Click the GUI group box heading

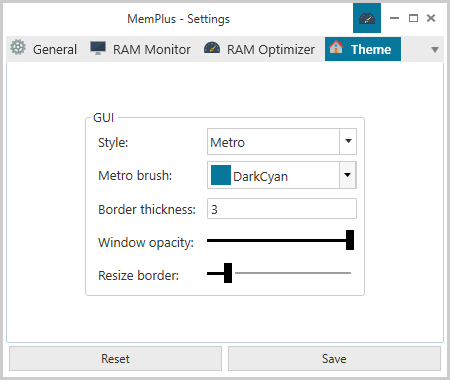click(103, 118)
